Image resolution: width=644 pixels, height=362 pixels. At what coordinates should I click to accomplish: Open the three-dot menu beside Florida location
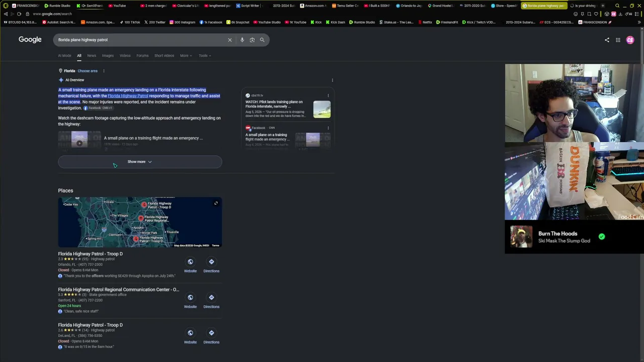coord(104,71)
